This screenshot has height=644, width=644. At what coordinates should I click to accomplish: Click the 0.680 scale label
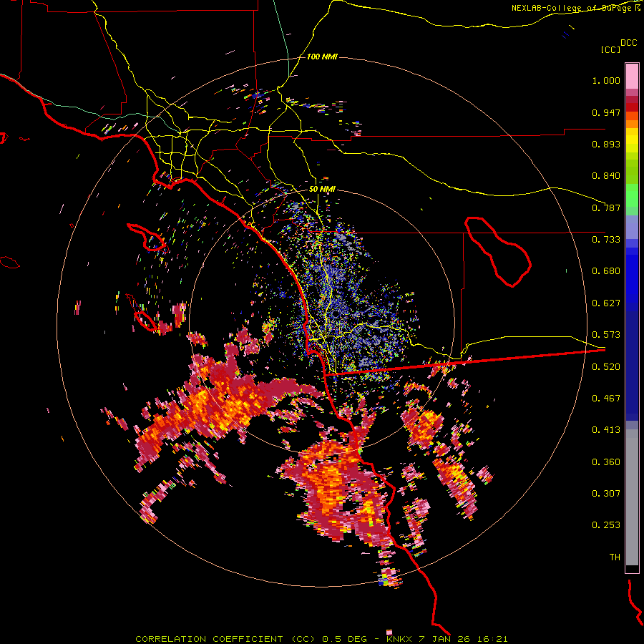(x=606, y=271)
